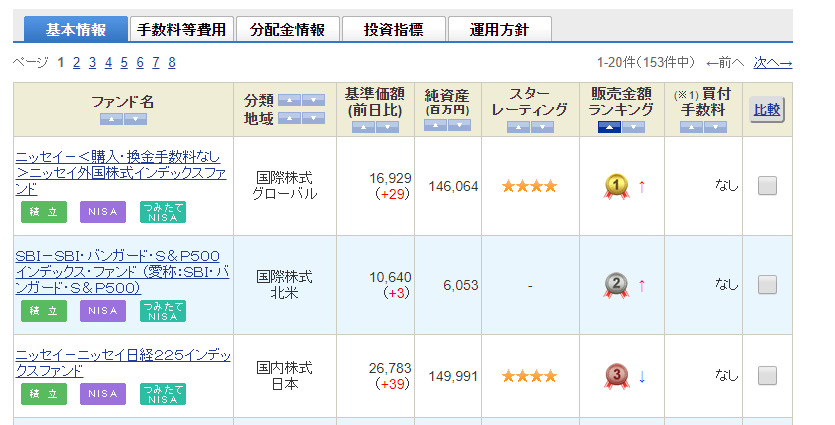Click 国際株式 グローバル category cell
This screenshot has width=835, height=425.
285,186
